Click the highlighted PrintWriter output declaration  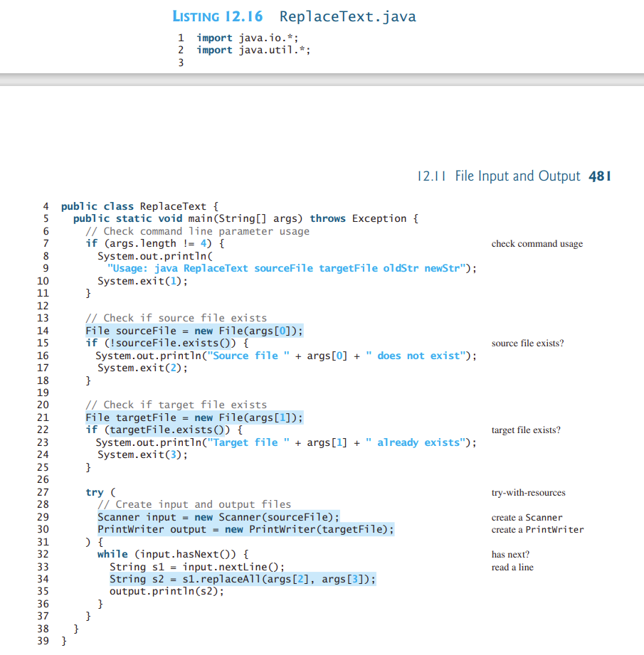[x=246, y=529]
